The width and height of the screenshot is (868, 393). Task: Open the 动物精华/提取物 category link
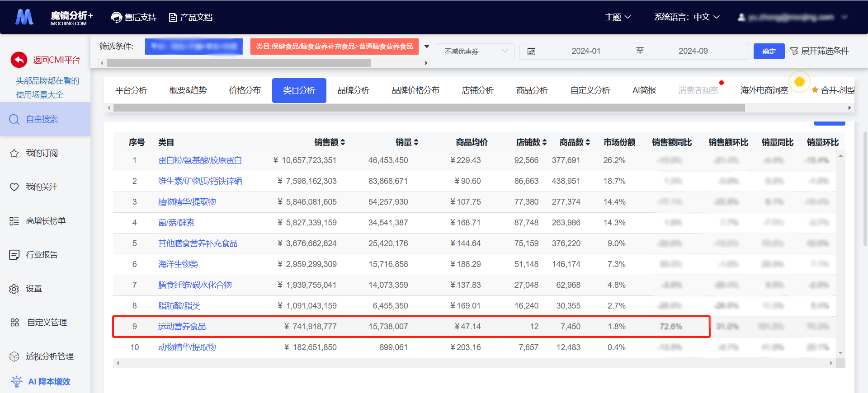pyautogui.click(x=187, y=347)
